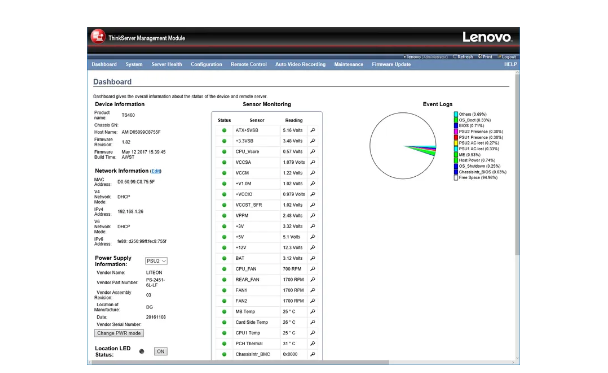Open the Remote Control menu
Viewport: 608px width, 373px height.
249,64
